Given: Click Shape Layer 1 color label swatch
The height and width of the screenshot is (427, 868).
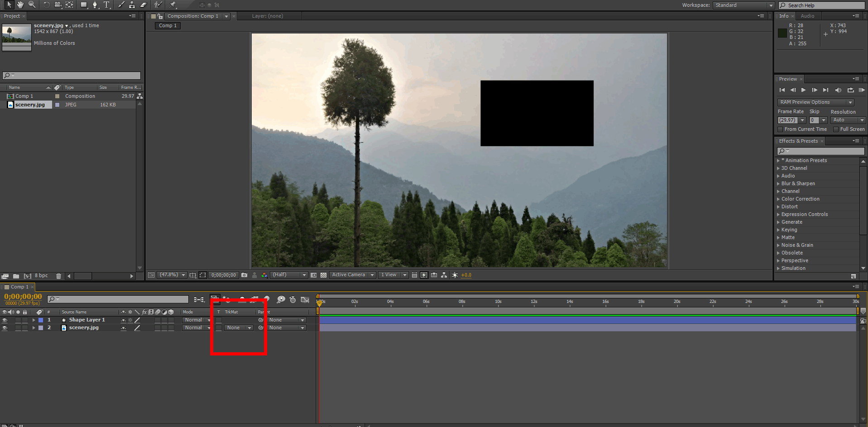Looking at the screenshot, I should coord(41,320).
